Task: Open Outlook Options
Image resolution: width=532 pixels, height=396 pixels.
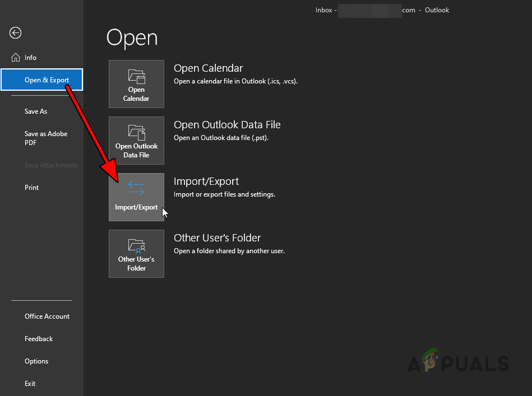Action: click(x=36, y=361)
